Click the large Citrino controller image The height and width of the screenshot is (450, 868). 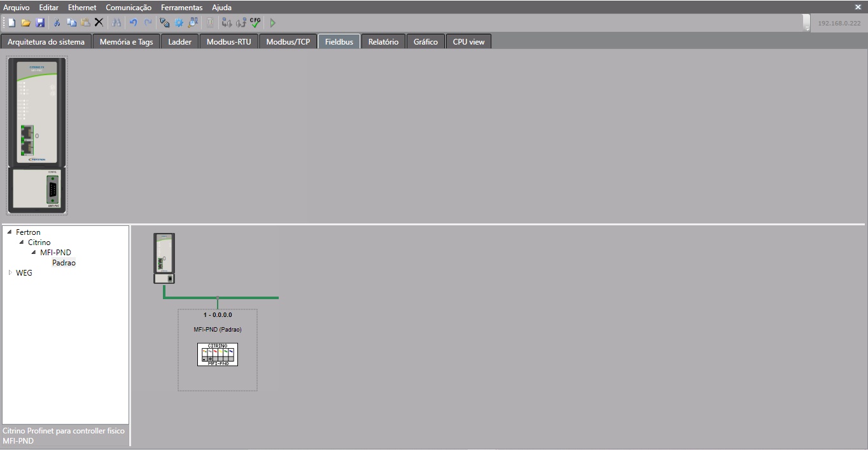coord(37,135)
